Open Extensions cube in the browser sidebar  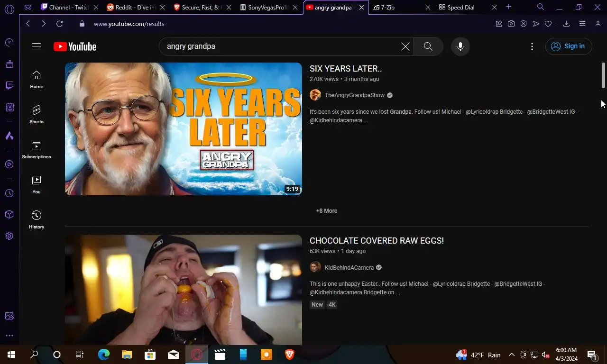click(x=9, y=215)
